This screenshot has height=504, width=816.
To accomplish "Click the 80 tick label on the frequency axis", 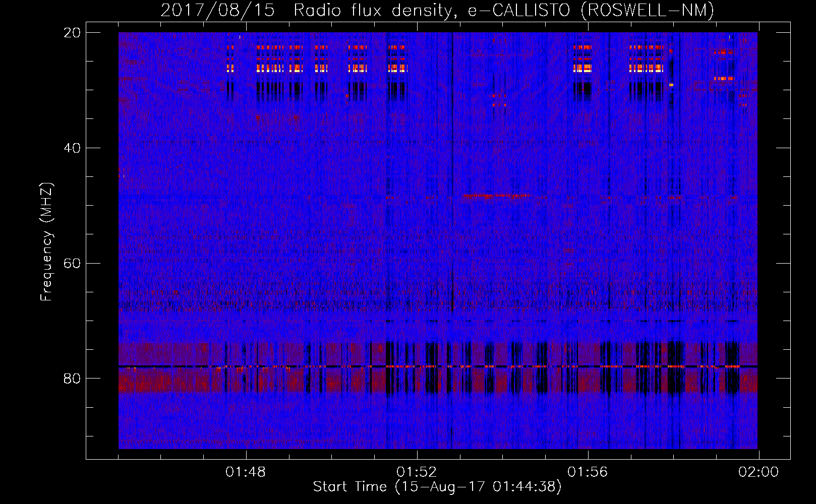I will click(72, 378).
